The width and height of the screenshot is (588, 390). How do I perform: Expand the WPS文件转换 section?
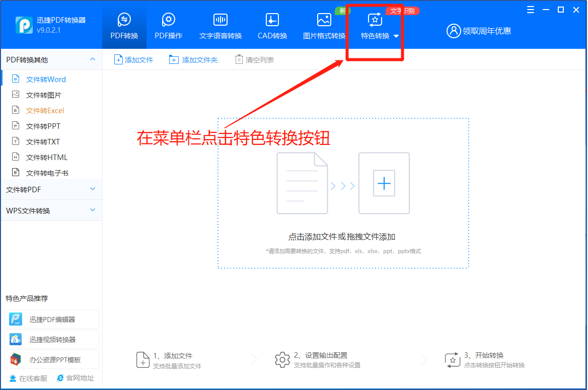click(x=93, y=210)
